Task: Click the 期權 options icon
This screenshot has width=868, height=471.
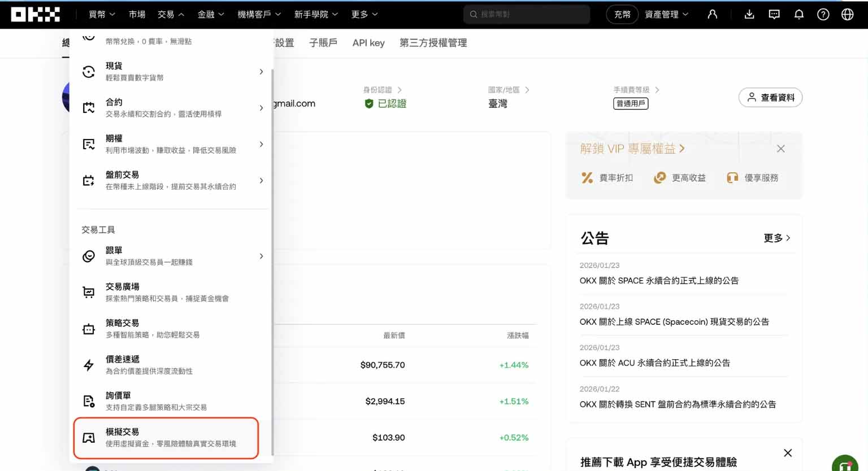Action: click(x=89, y=144)
